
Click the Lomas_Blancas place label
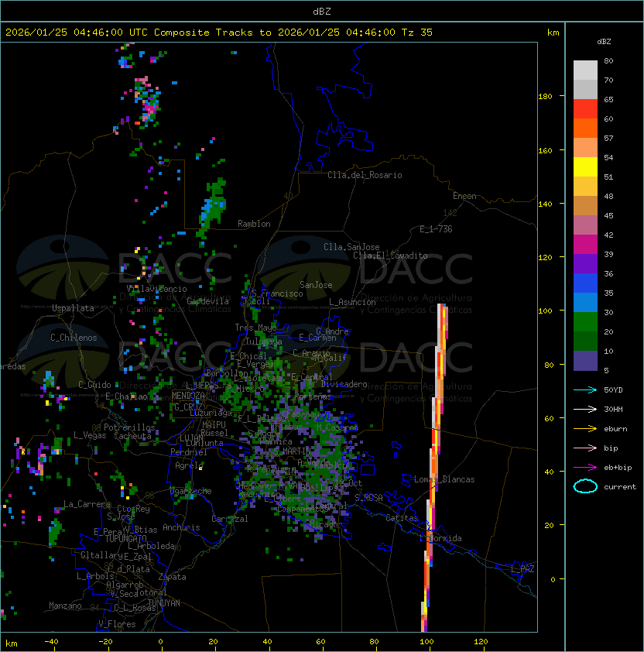coord(444,479)
